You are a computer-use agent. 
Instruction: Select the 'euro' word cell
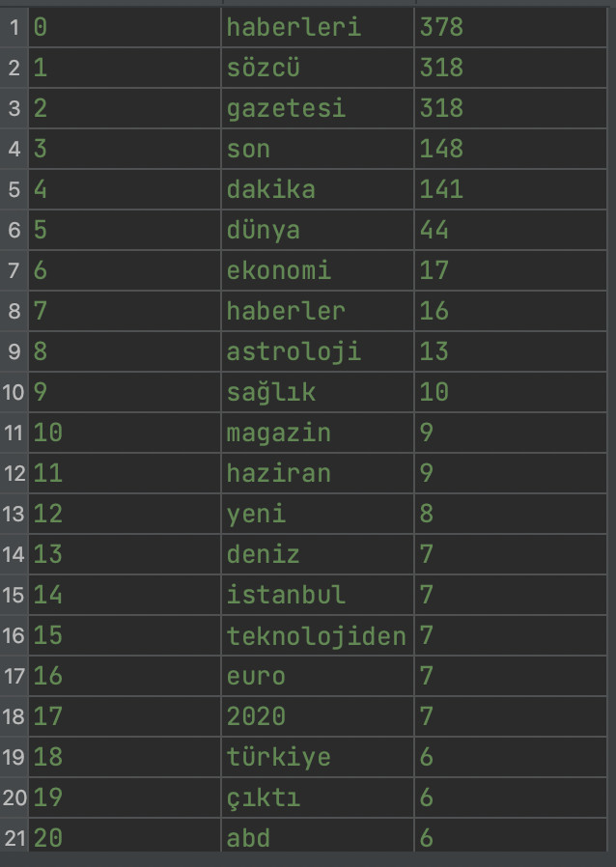[x=318, y=676]
